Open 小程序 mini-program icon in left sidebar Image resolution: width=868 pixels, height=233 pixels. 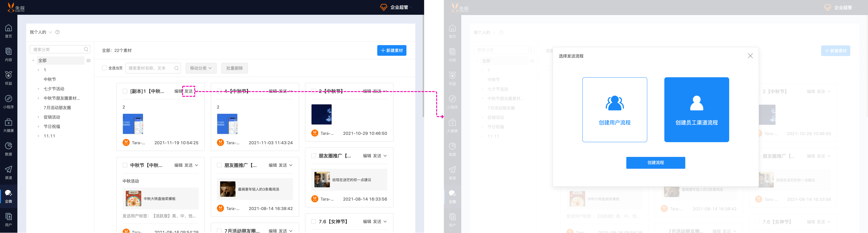click(8, 99)
